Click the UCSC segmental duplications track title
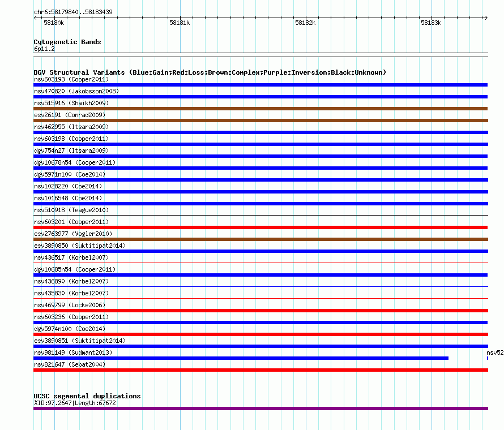Image resolution: width=504 pixels, height=430 pixels. (x=87, y=396)
